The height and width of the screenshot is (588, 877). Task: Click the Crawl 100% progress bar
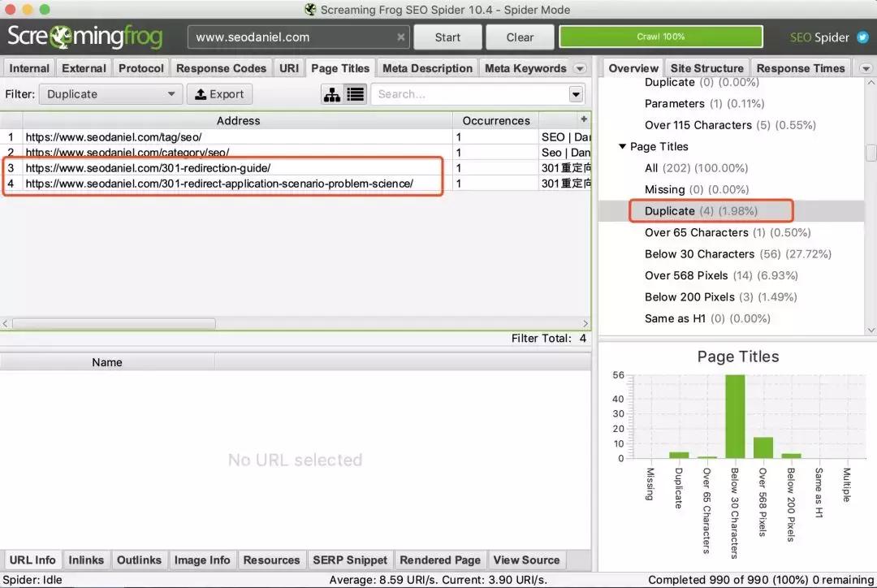(660, 37)
